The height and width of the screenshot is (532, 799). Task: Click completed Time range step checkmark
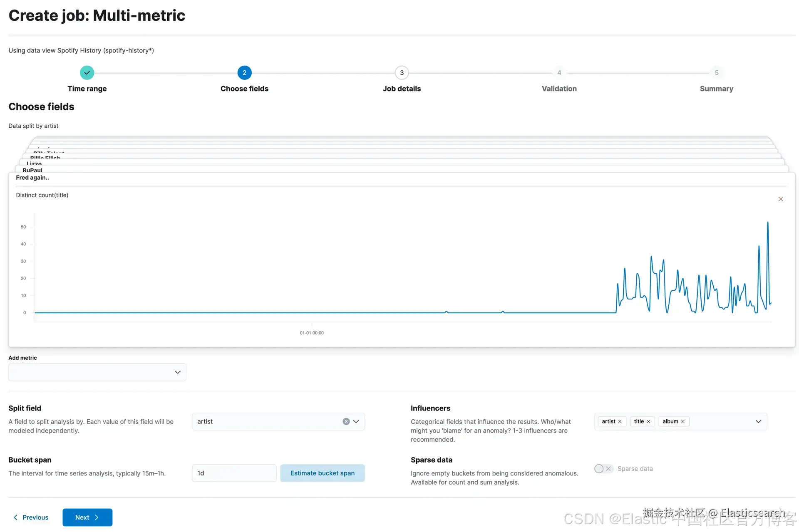pos(87,73)
